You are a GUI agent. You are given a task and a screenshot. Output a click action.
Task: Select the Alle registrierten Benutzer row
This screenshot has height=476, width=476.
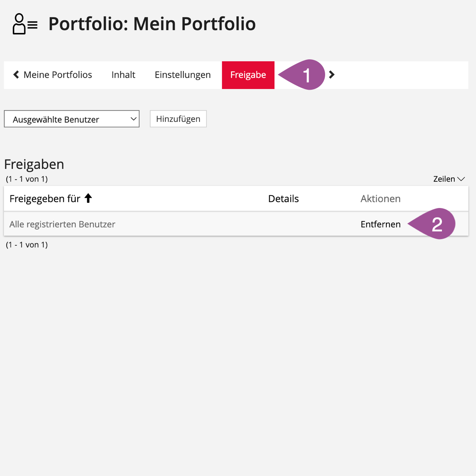point(62,224)
